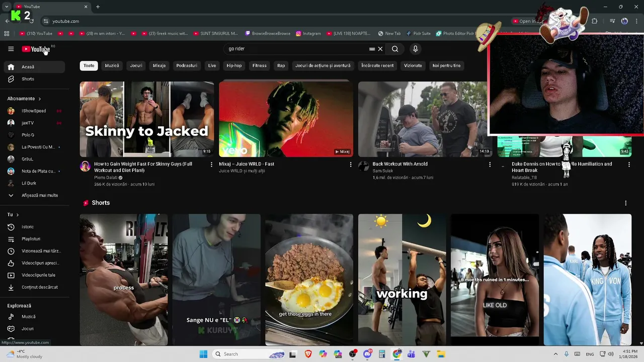The image size is (644, 362).
Task: Select the Muzică filter chip
Action: (112, 65)
